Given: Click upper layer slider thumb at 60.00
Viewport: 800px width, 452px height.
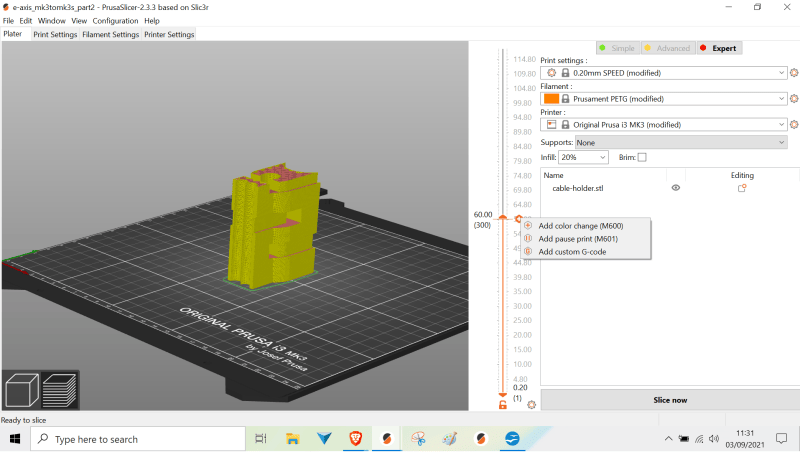Looking at the screenshot, I should (x=503, y=218).
